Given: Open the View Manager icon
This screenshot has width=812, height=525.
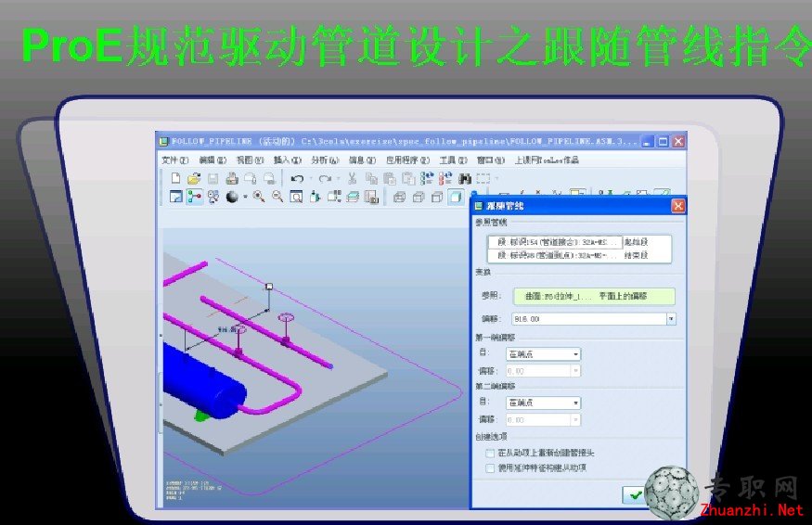Looking at the screenshot, I should coord(371,197).
